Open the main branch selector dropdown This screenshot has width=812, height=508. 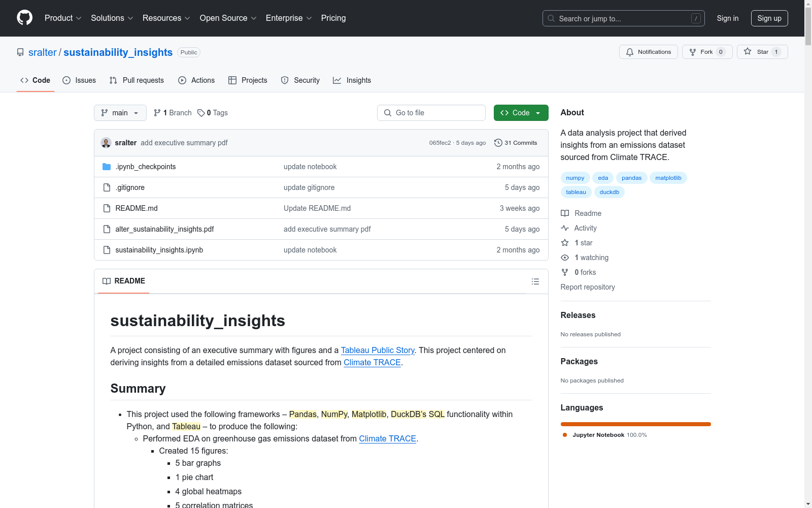120,113
